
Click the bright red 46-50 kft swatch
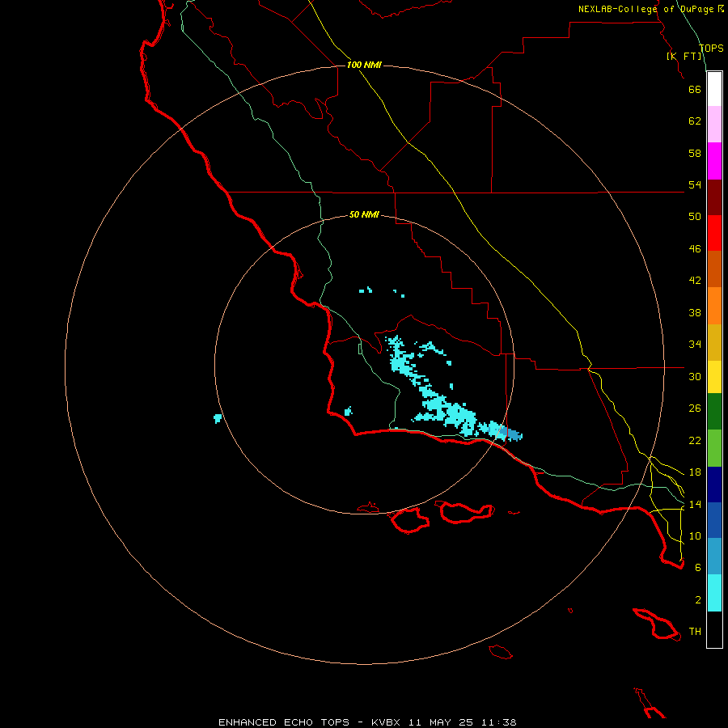coord(714,233)
